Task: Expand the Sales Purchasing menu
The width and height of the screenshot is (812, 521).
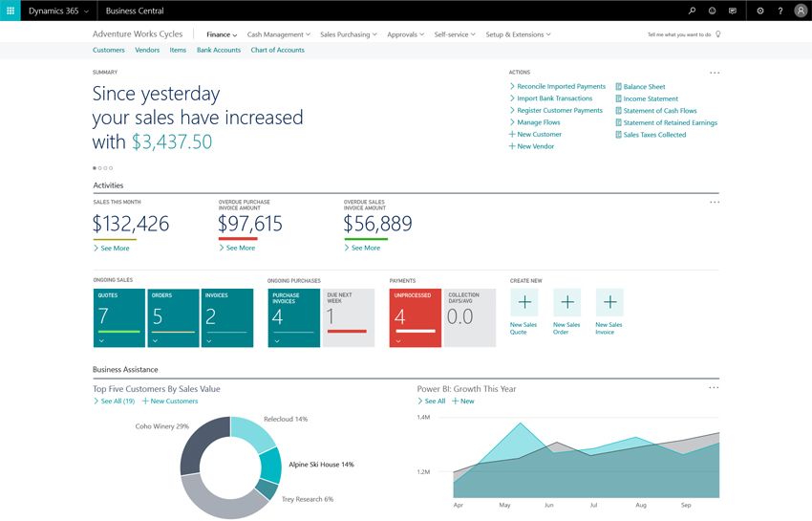Action: pyautogui.click(x=349, y=34)
